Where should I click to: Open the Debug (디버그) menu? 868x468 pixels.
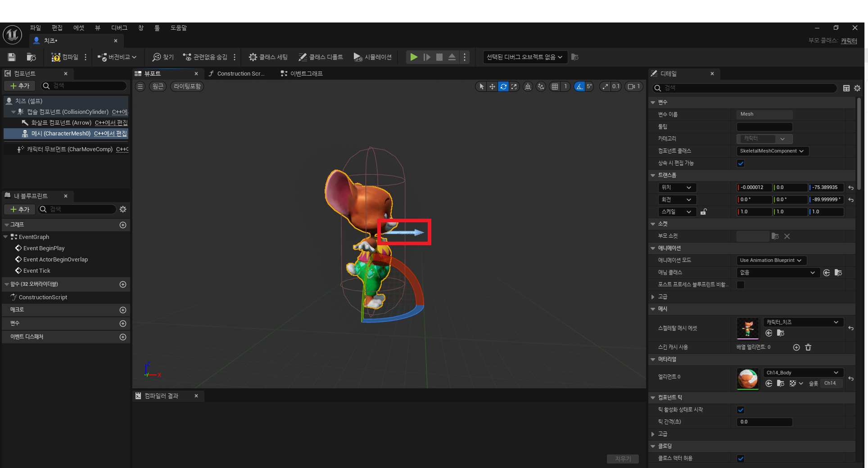pyautogui.click(x=119, y=28)
